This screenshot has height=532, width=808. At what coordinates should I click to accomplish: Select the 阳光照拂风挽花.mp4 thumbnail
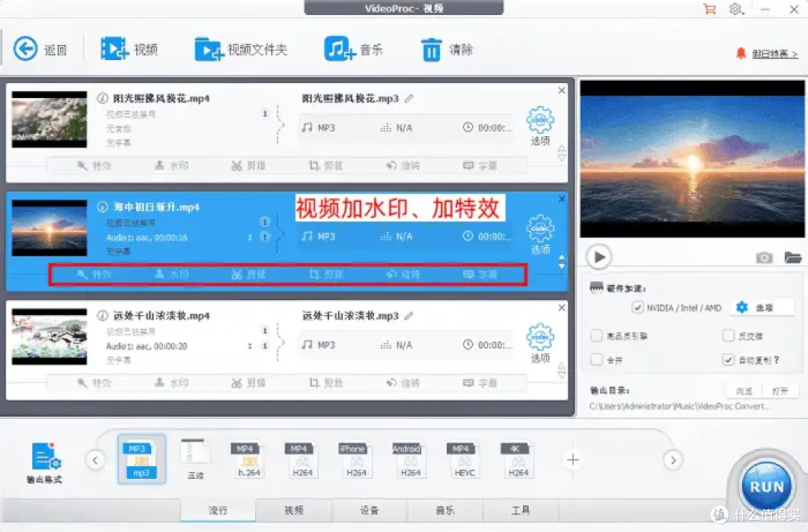[x=49, y=120]
